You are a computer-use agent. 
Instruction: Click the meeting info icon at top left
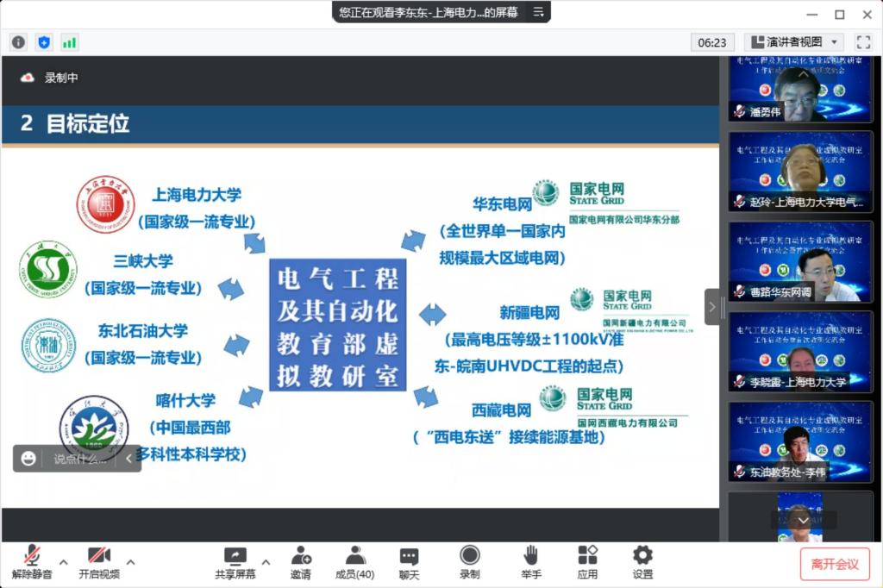pyautogui.click(x=18, y=42)
